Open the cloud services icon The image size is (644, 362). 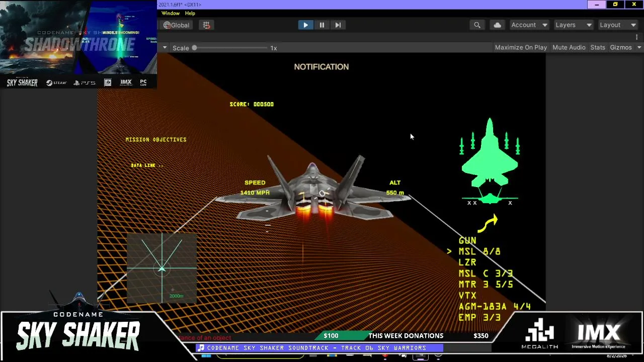(x=497, y=25)
